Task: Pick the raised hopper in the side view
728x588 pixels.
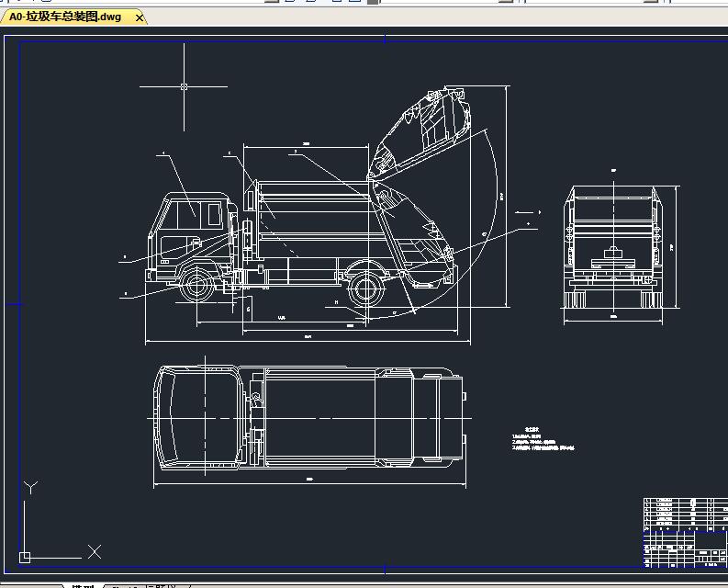Action: pyautogui.click(x=420, y=131)
